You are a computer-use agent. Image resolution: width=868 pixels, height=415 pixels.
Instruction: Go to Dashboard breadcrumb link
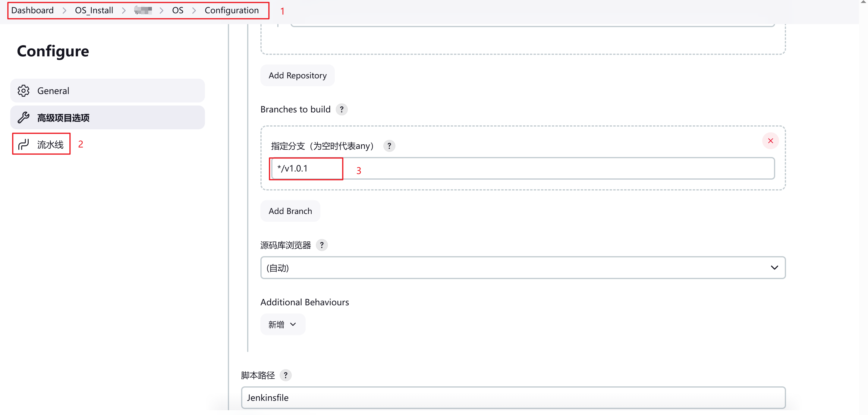point(32,11)
